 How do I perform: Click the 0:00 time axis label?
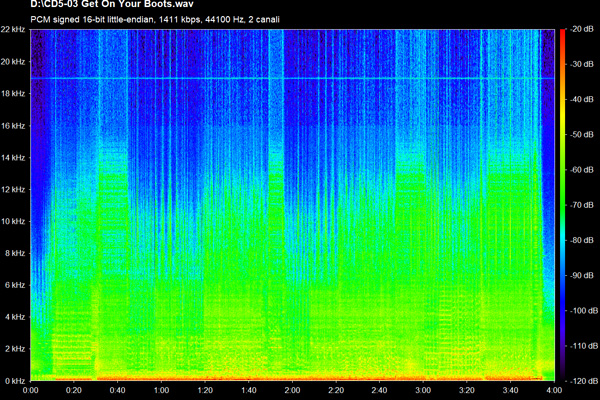tap(31, 391)
